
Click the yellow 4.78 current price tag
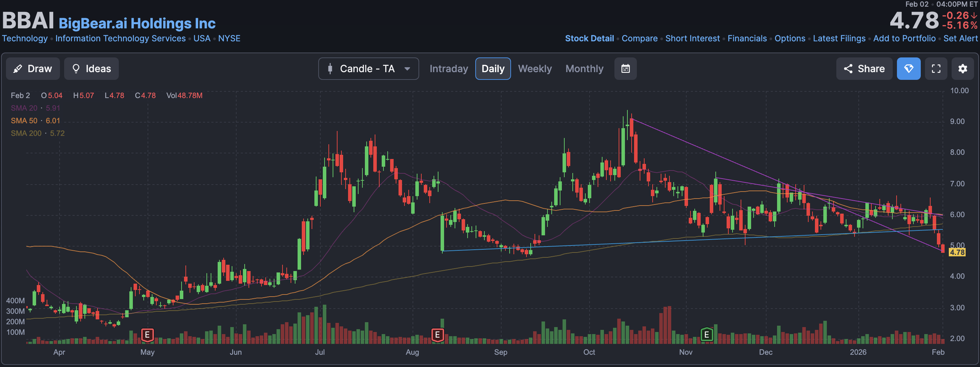pyautogui.click(x=957, y=252)
